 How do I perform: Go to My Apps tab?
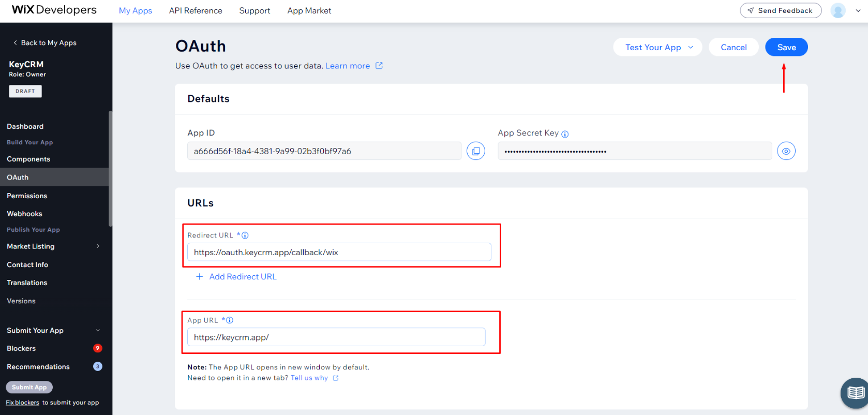click(x=136, y=11)
